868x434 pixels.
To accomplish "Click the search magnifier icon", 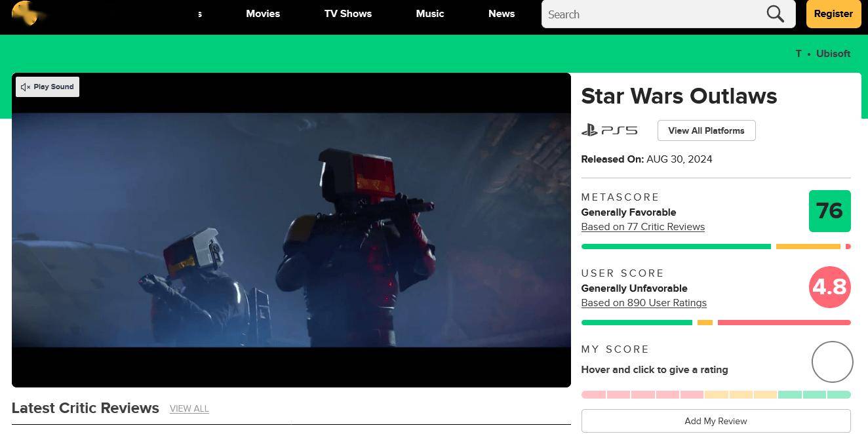I will click(775, 14).
